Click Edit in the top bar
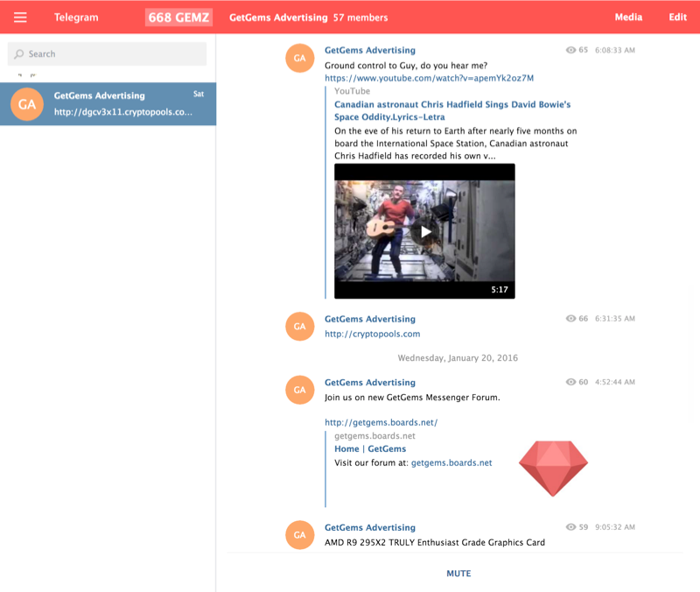Image resolution: width=700 pixels, height=592 pixels. [677, 17]
